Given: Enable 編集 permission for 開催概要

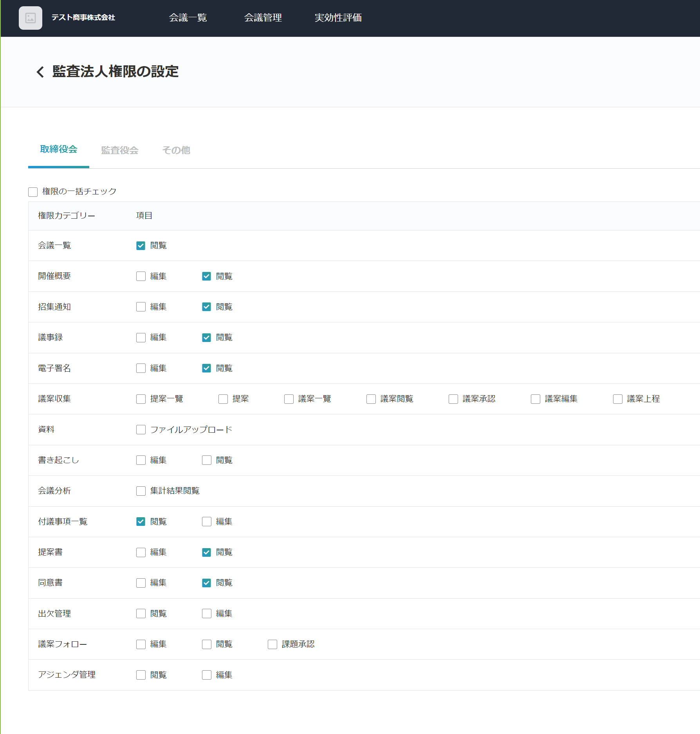Looking at the screenshot, I should pos(141,276).
